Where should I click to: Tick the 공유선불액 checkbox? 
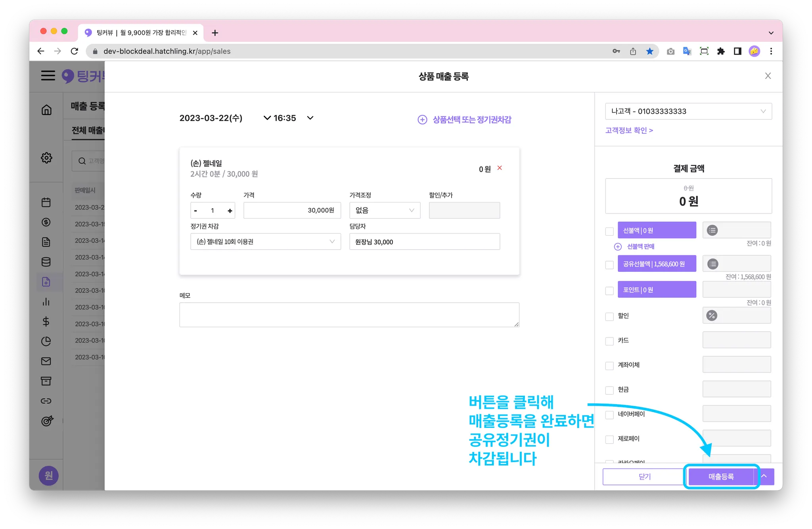coord(609,265)
